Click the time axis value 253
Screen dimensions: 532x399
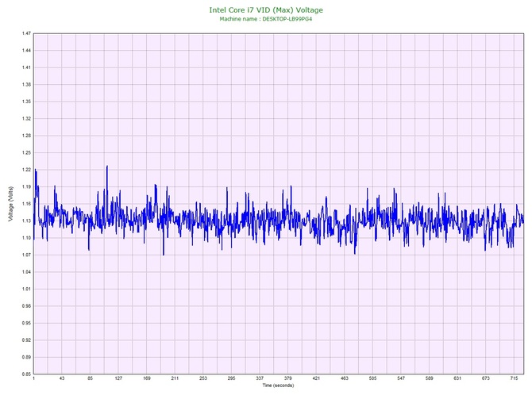coord(203,378)
